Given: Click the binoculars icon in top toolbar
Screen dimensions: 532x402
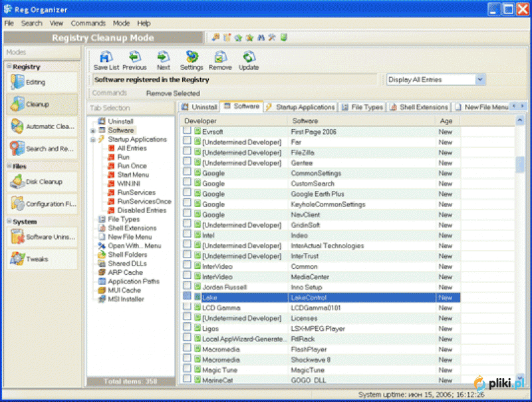Looking at the screenshot, I should (x=261, y=38).
